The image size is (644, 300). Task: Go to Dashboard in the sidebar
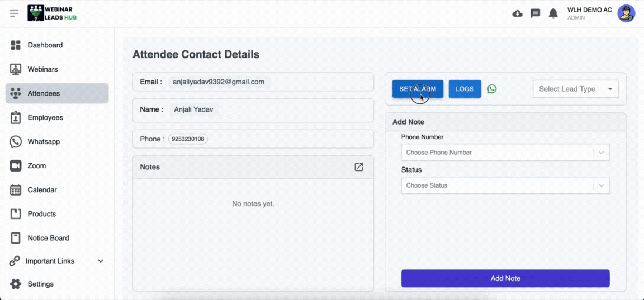coord(45,45)
